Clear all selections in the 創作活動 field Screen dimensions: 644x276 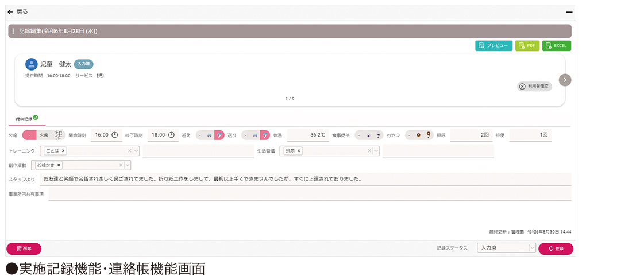point(121,165)
